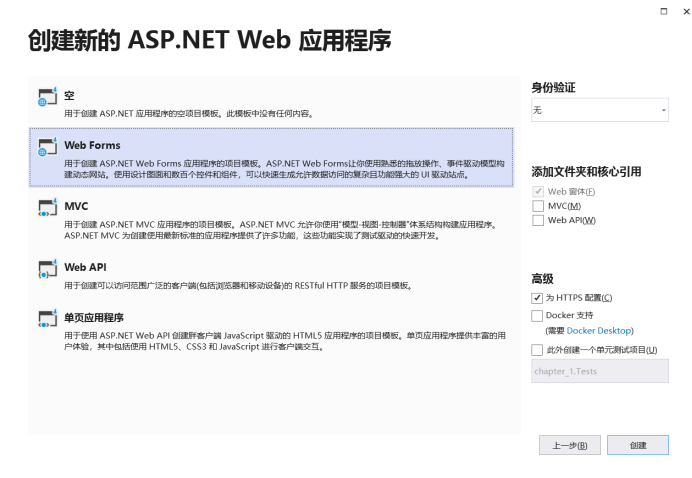Viewport: 692px width, 478px height.
Task: Close the dialog with the X button
Action: [x=686, y=11]
